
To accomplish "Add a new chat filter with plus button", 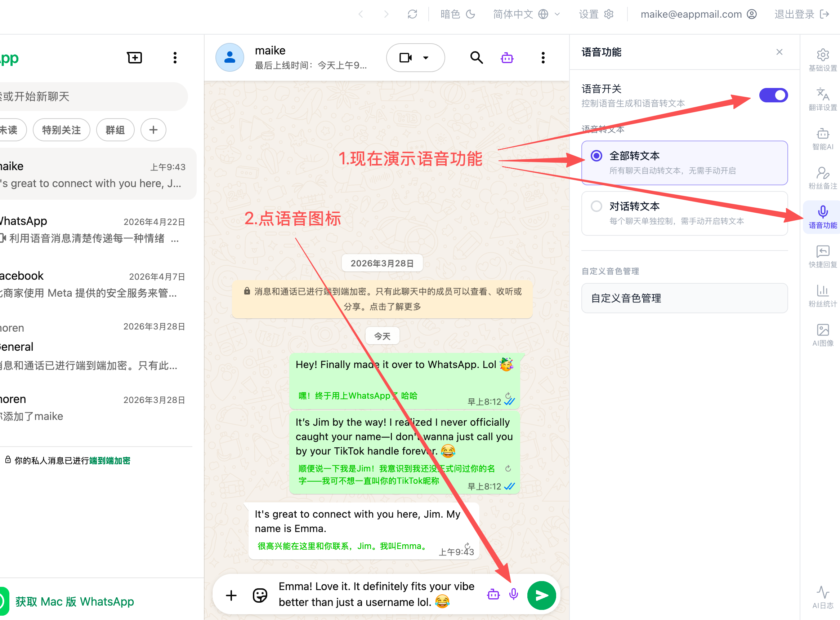I will click(x=153, y=130).
